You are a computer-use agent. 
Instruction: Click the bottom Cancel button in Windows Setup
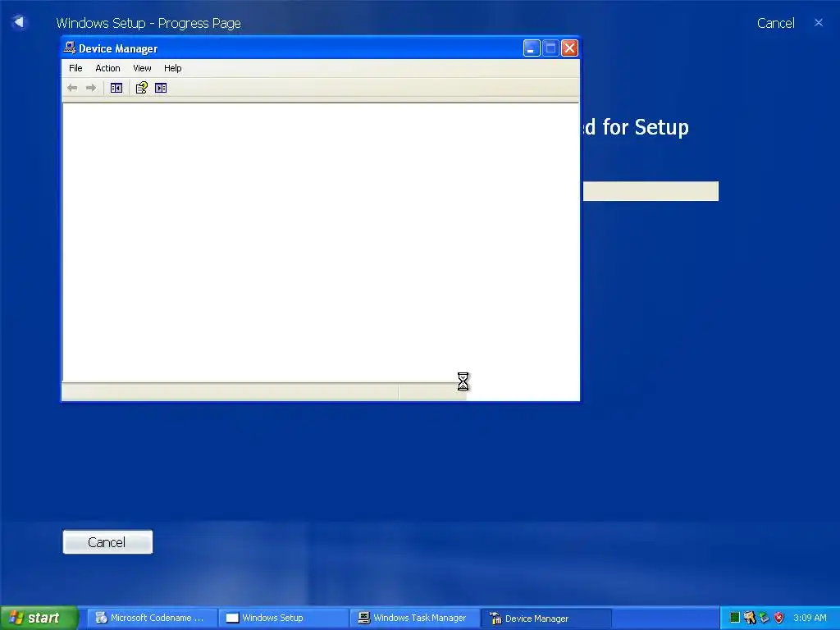(x=107, y=542)
